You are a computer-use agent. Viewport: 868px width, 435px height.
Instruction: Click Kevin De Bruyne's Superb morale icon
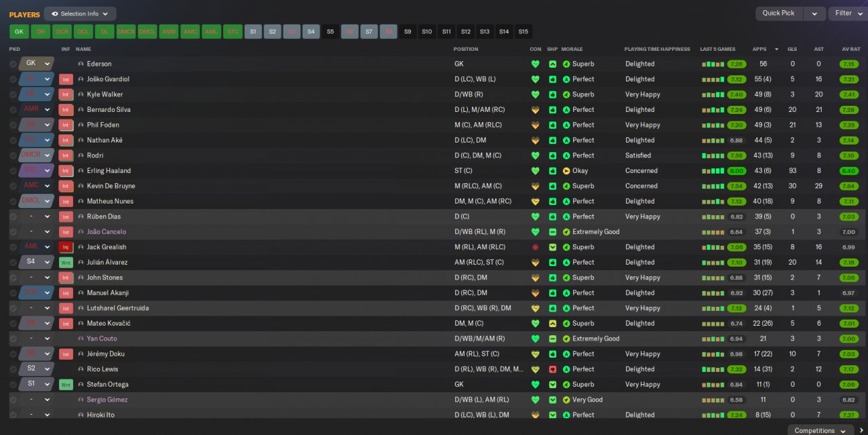[566, 186]
